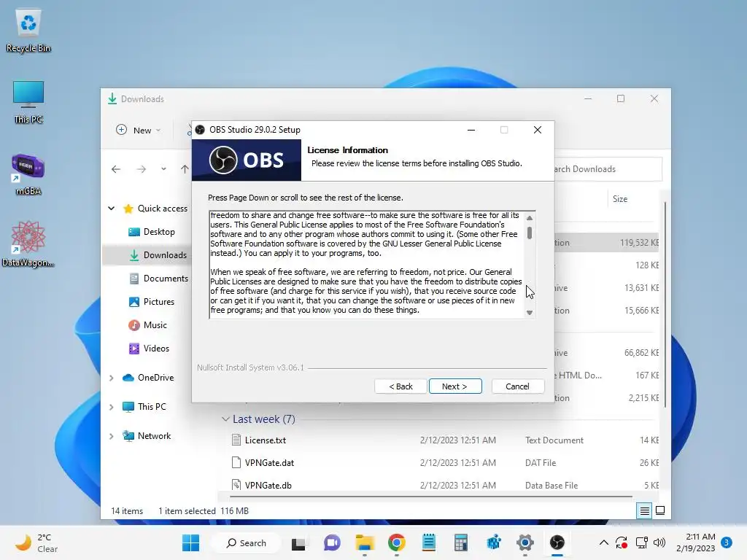Open the clock and date panel
Viewport: 747px width, 560px height.
(x=695, y=542)
